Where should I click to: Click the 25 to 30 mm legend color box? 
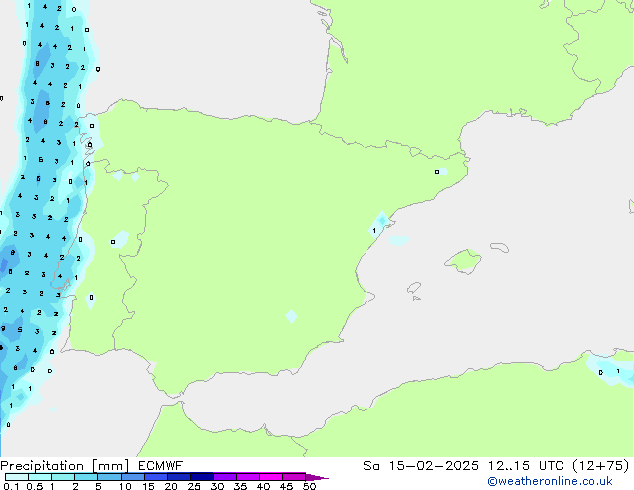pyautogui.click(x=201, y=477)
